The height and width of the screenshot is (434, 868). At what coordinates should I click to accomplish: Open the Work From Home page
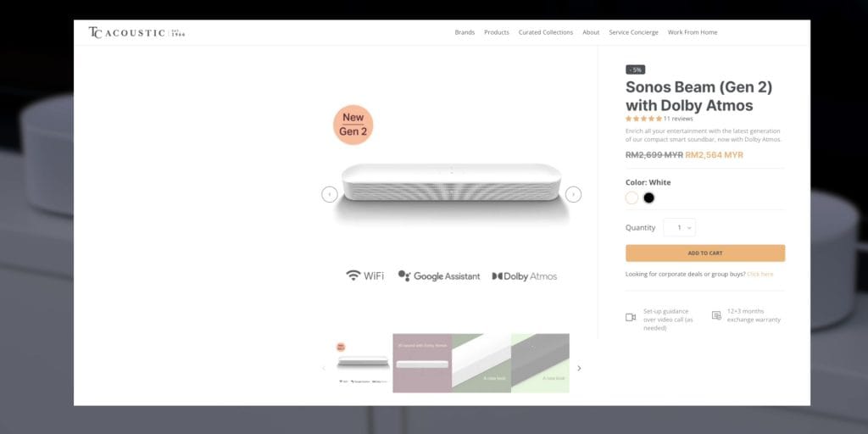pyautogui.click(x=693, y=33)
